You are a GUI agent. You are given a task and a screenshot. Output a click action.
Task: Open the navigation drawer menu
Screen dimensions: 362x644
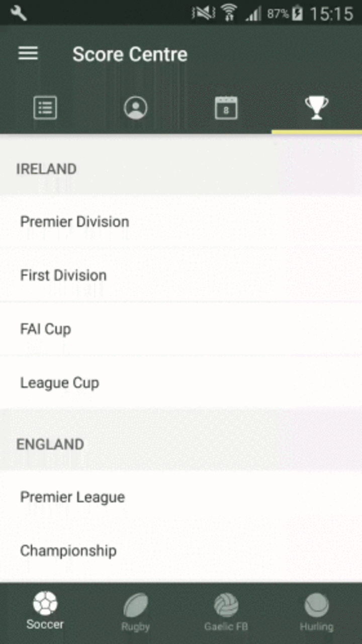click(x=28, y=54)
